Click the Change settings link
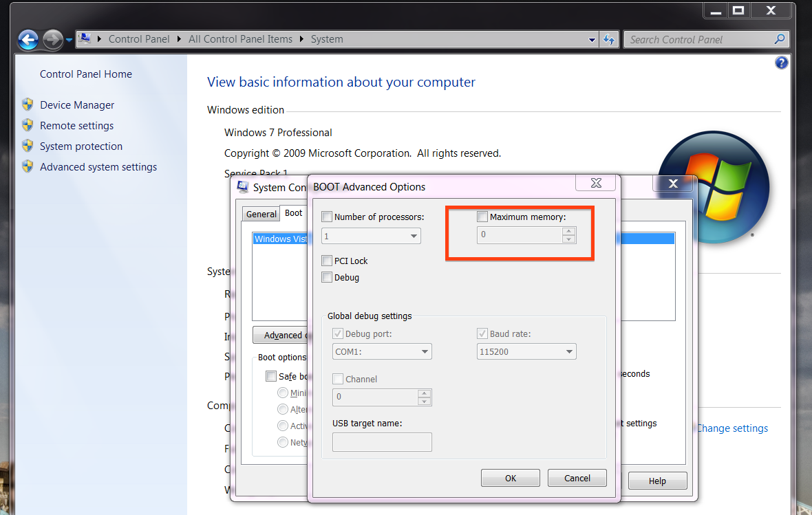 [x=732, y=428]
